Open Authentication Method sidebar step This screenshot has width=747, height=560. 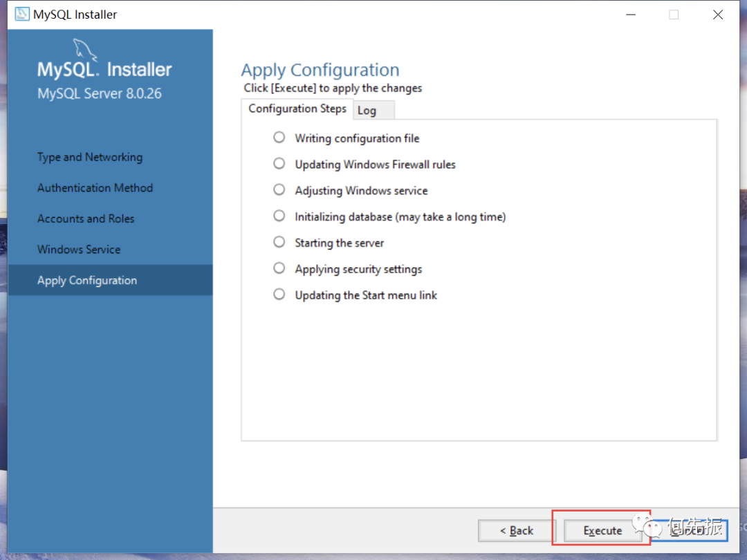(x=95, y=187)
